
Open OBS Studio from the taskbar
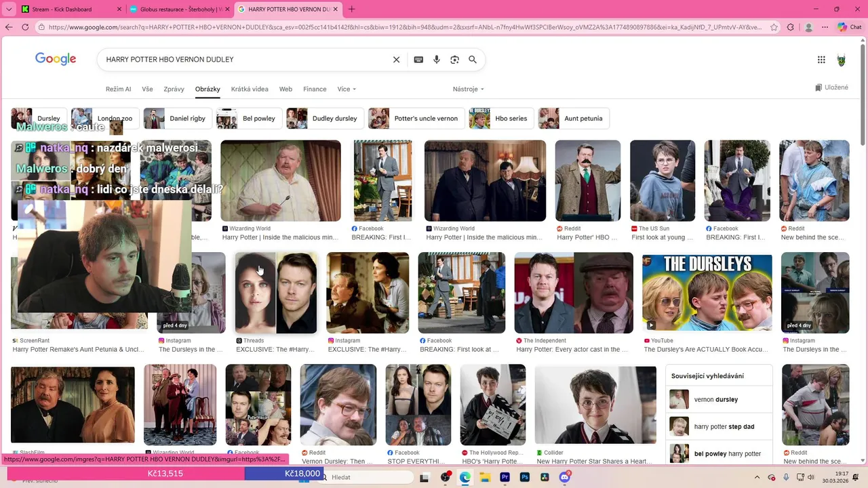[x=445, y=477]
